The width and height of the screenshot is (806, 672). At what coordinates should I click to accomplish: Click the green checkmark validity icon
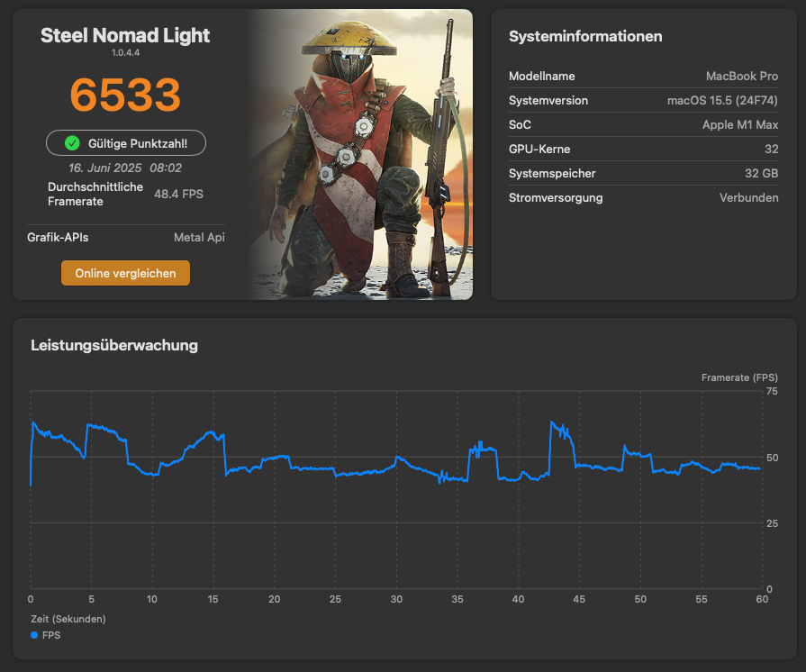tap(72, 143)
